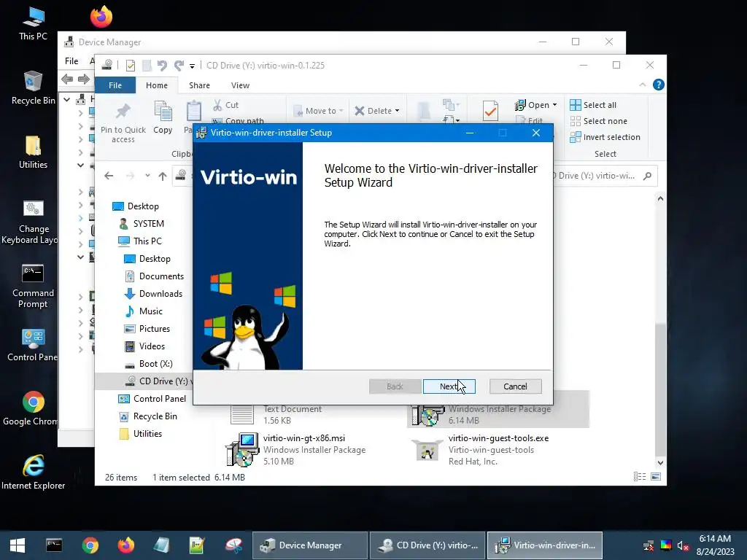The image size is (747, 560).
Task: Click Pin to Quick access in ribbon
Action: click(x=123, y=122)
